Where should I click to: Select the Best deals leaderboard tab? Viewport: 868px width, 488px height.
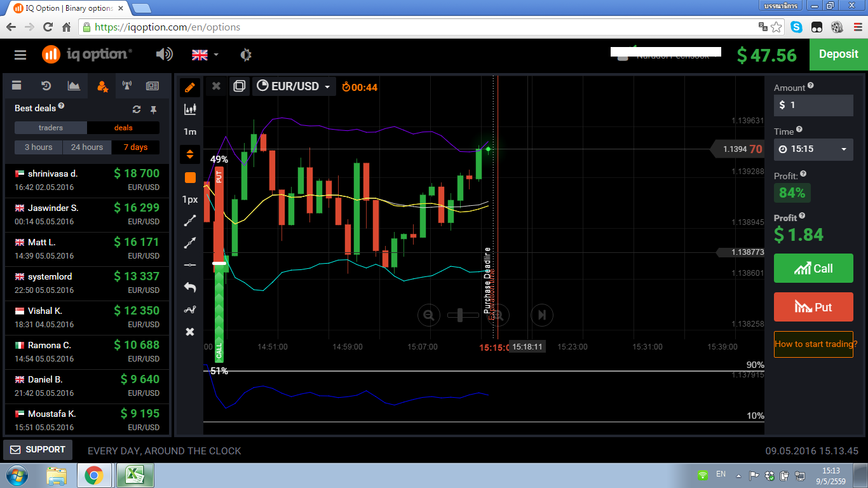click(x=102, y=86)
